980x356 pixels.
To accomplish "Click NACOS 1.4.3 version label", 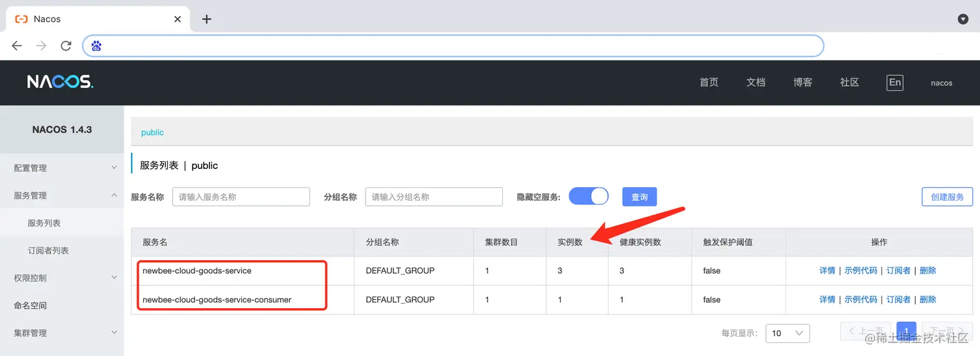I will click(x=62, y=129).
